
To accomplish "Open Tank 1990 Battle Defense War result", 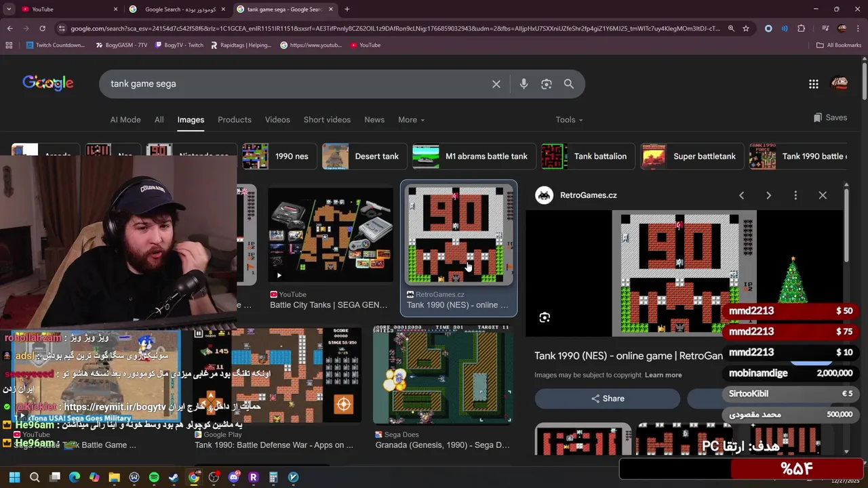I will [277, 376].
